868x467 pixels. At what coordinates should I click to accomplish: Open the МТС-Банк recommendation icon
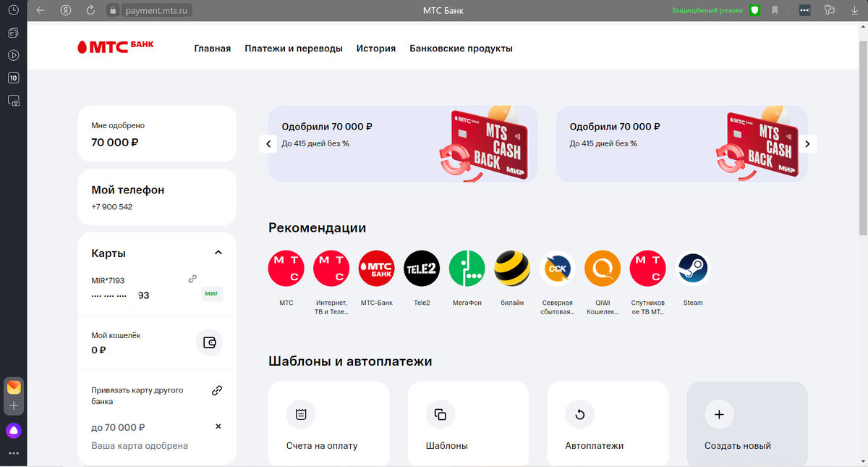(x=376, y=269)
